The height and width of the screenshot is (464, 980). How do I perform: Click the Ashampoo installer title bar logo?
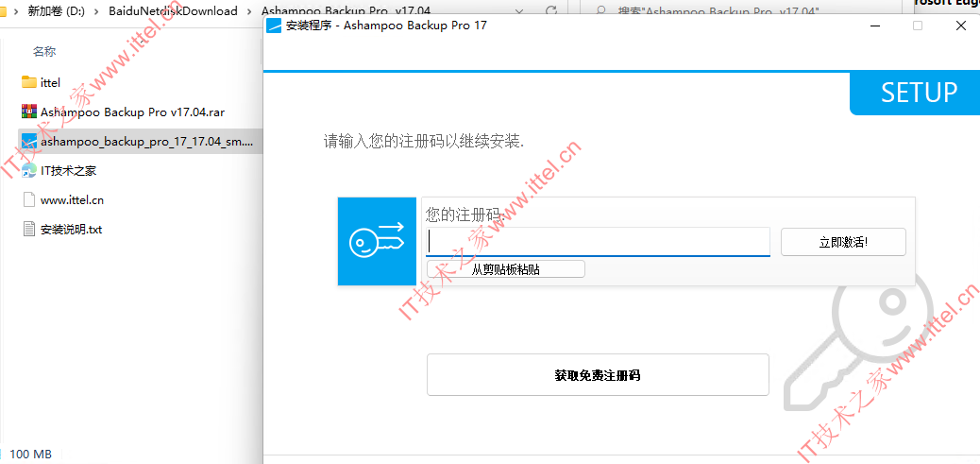[x=275, y=26]
